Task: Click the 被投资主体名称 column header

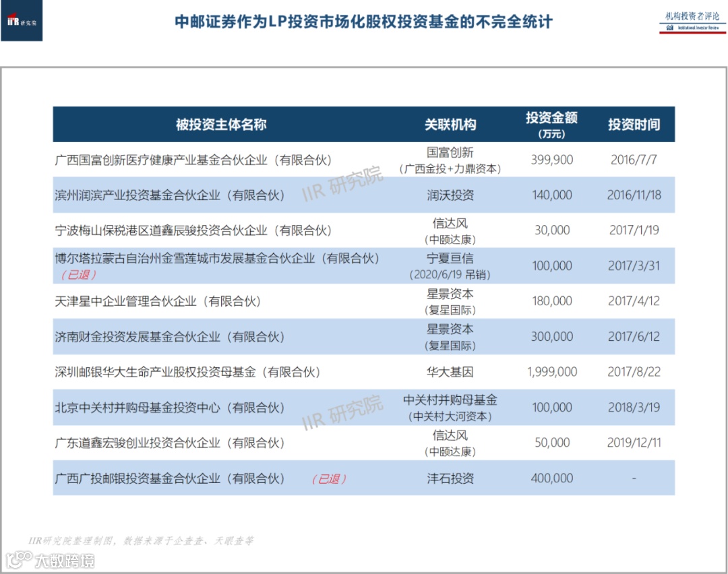Action: pyautogui.click(x=221, y=125)
